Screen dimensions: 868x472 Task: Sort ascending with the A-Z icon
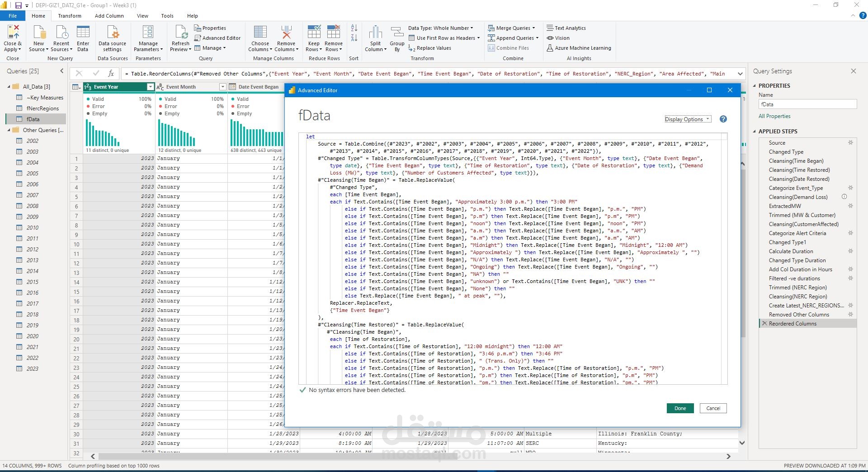[x=354, y=28]
